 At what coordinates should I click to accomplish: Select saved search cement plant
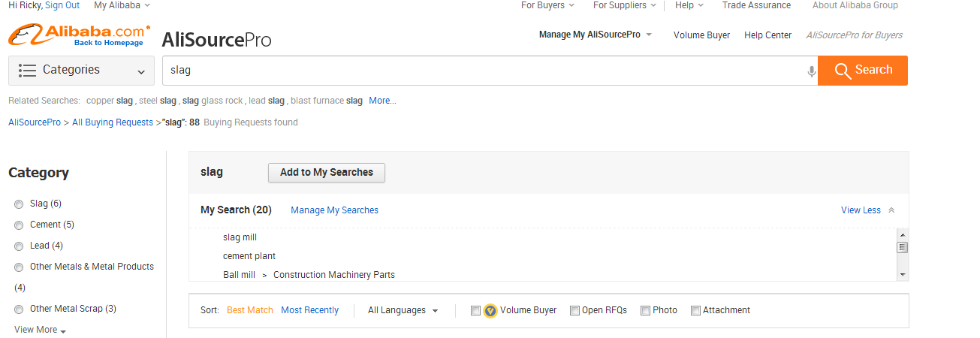click(249, 256)
